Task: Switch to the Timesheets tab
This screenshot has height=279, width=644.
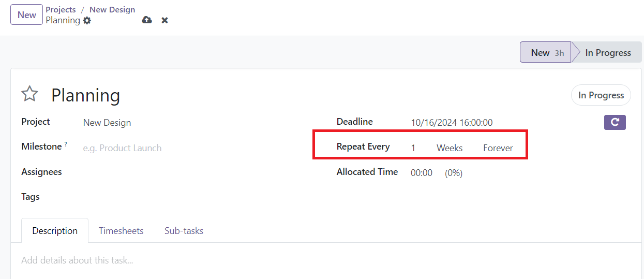Action: click(121, 231)
